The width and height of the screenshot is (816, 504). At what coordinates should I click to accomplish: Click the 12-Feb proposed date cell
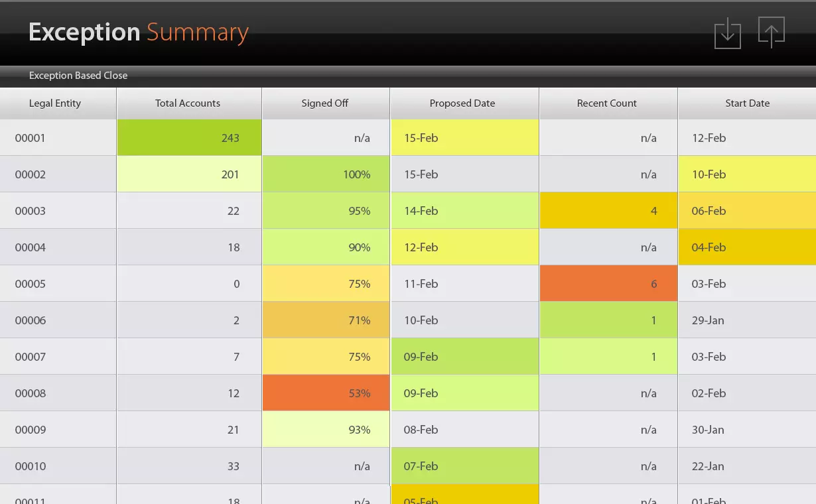tap(464, 247)
